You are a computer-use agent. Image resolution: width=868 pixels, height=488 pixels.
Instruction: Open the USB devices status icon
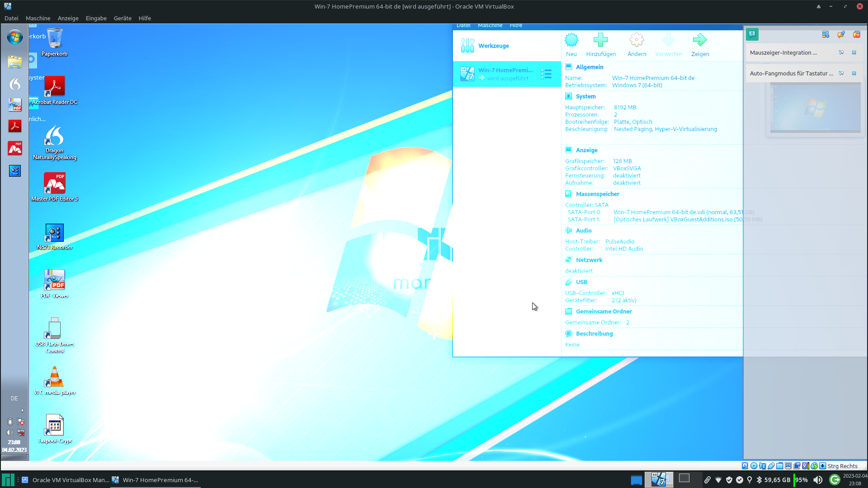(771, 466)
